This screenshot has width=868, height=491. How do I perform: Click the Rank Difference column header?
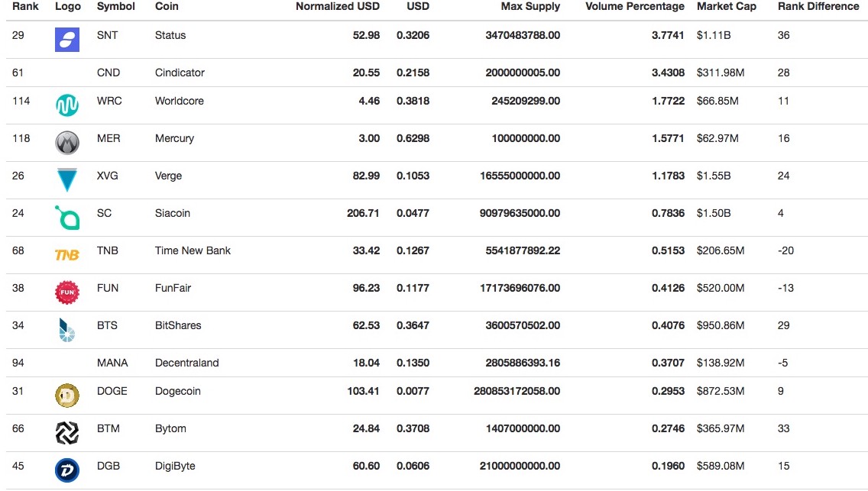[818, 6]
